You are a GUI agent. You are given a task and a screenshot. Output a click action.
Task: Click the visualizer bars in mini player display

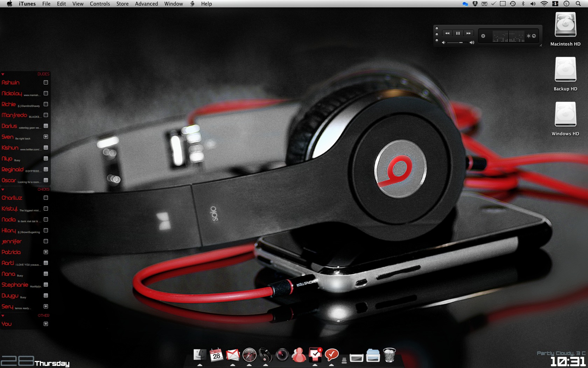pyautogui.click(x=508, y=36)
